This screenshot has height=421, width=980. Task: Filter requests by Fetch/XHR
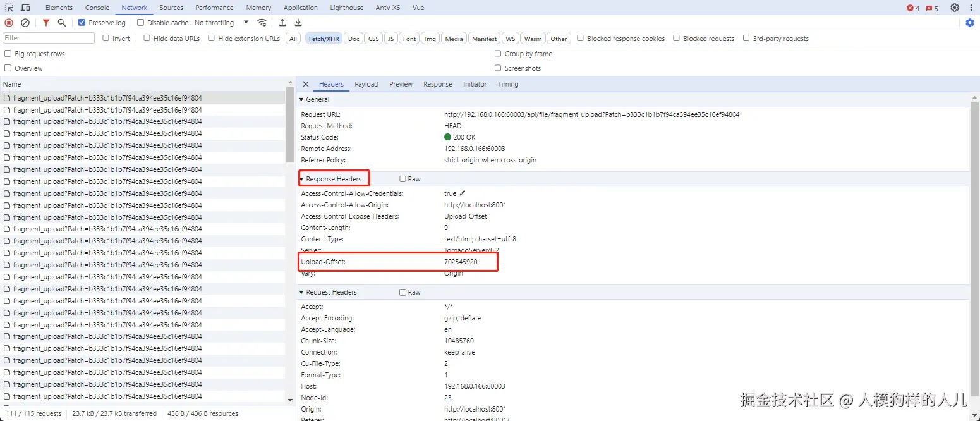324,39
